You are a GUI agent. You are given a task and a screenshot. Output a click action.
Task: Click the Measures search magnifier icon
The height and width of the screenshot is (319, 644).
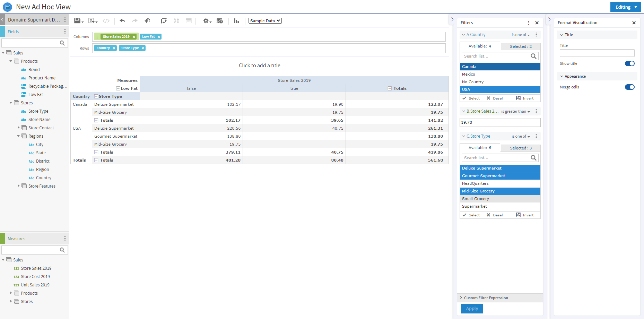click(x=62, y=250)
